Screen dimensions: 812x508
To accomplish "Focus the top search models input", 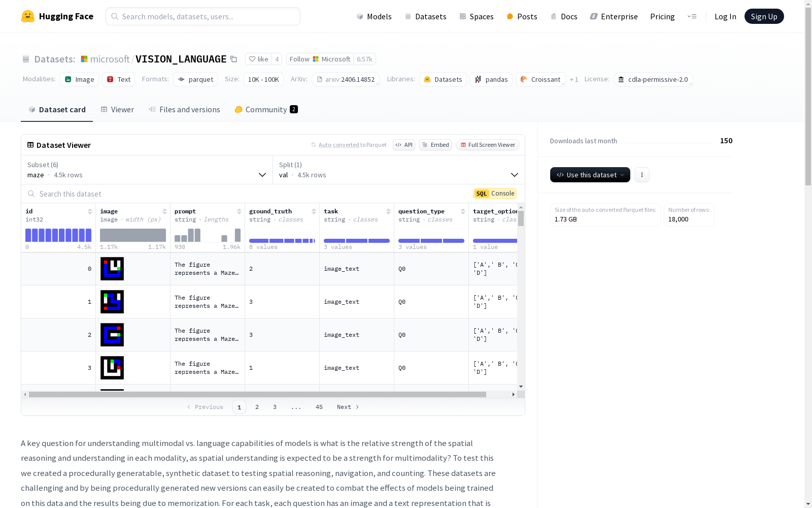I will point(203,16).
